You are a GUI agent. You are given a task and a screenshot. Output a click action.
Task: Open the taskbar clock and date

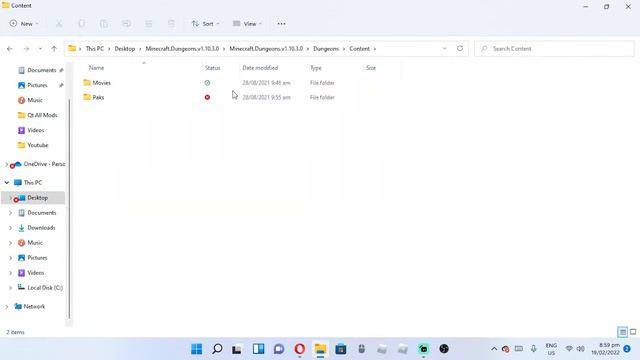[606, 349]
